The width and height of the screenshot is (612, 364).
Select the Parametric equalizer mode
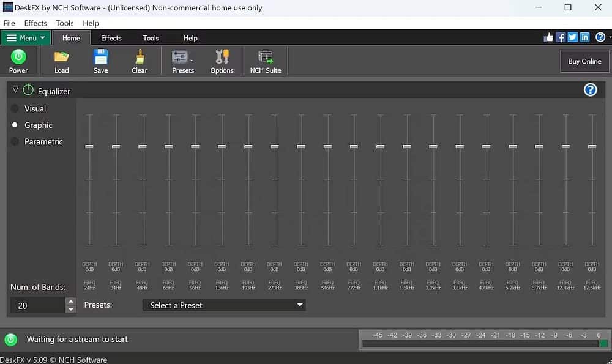click(15, 141)
